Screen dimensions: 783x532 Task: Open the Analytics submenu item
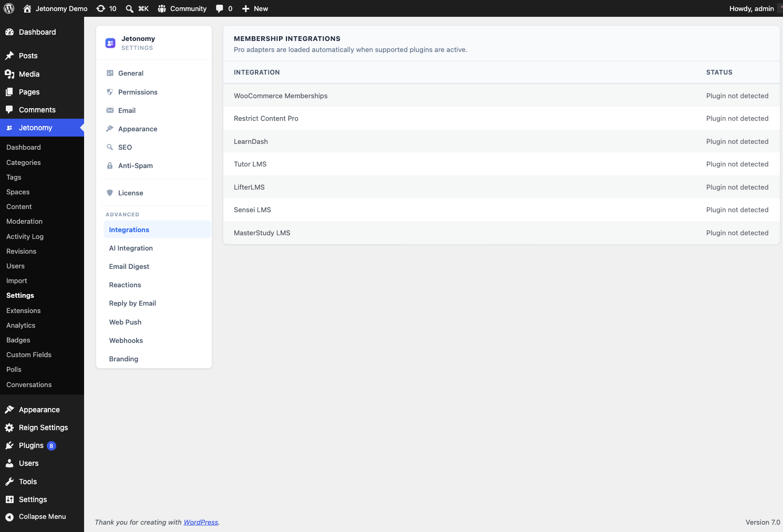(20, 325)
